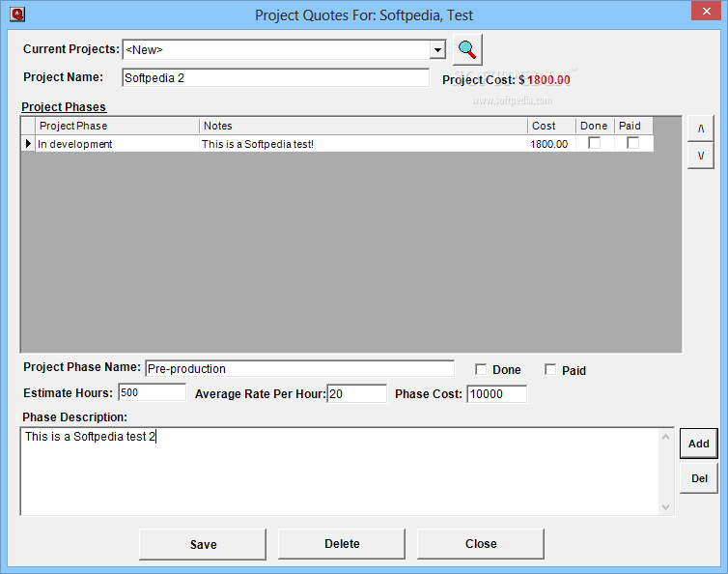Screen dimensions: 728x574
Task: Select the 'In development' cell
Action: point(118,144)
